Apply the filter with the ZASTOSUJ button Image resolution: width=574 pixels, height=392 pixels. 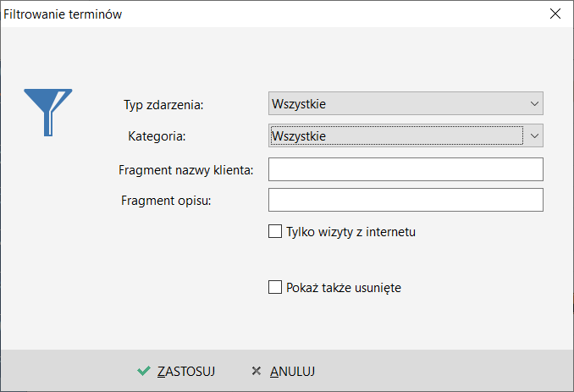176,371
